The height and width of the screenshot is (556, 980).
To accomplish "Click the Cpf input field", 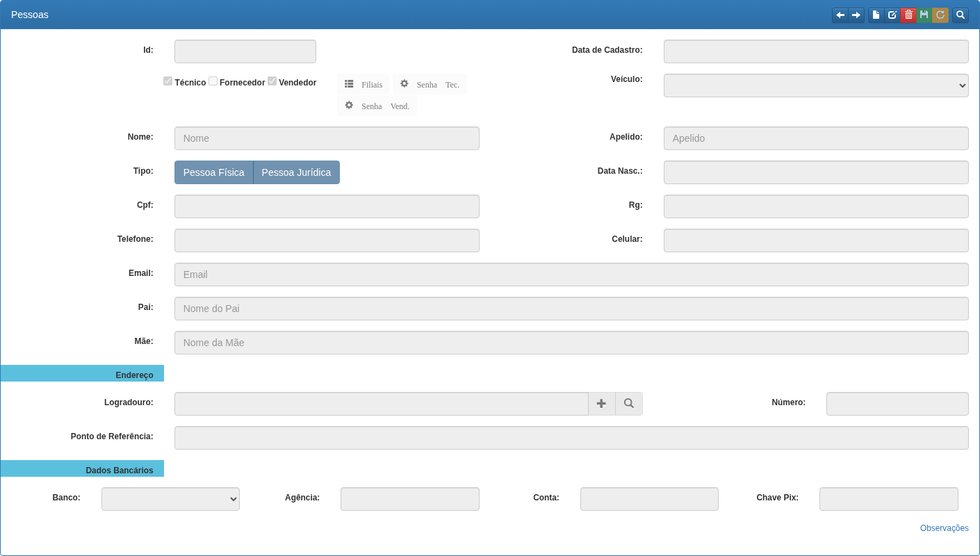I will click(327, 206).
